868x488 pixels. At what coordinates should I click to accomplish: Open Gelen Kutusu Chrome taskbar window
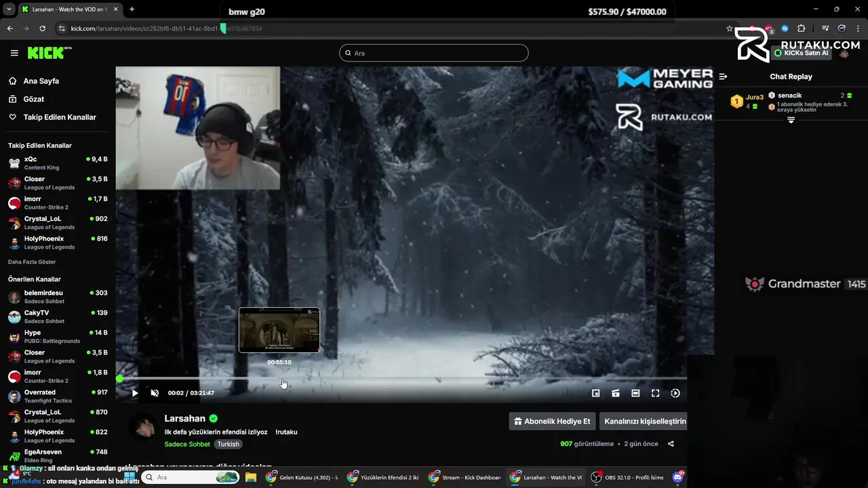[x=302, y=477]
